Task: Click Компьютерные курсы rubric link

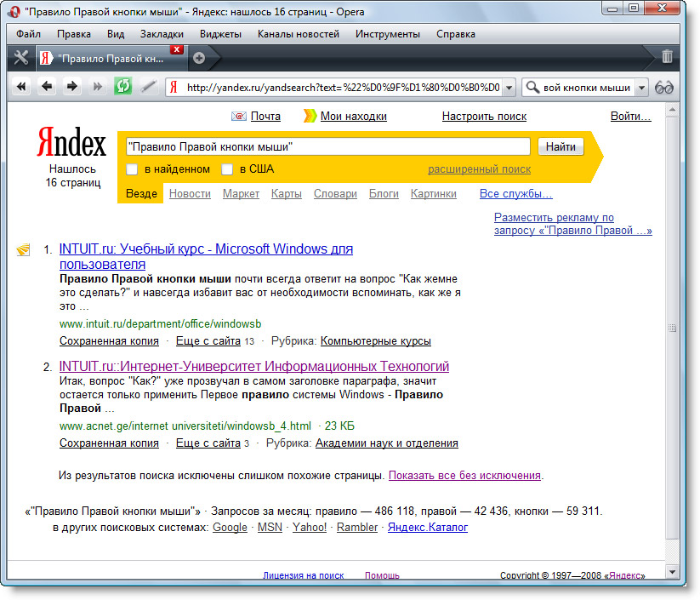Action: point(376,341)
